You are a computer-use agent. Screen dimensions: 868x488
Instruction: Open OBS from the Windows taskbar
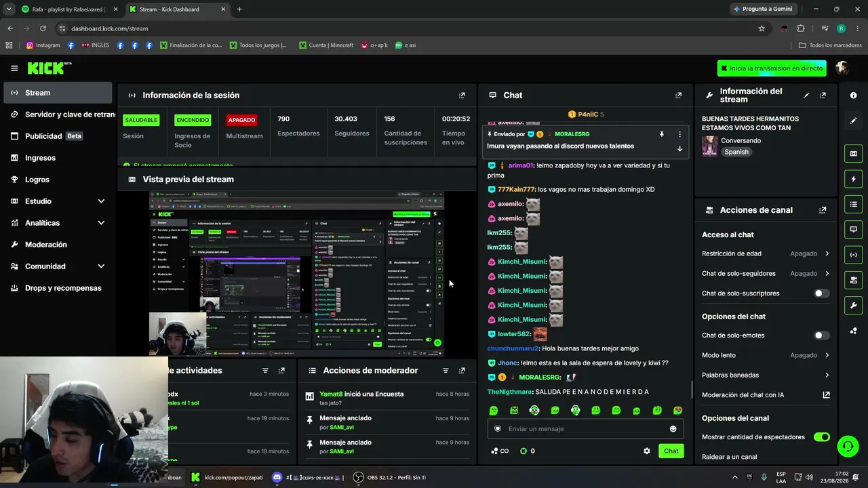tap(389, 478)
